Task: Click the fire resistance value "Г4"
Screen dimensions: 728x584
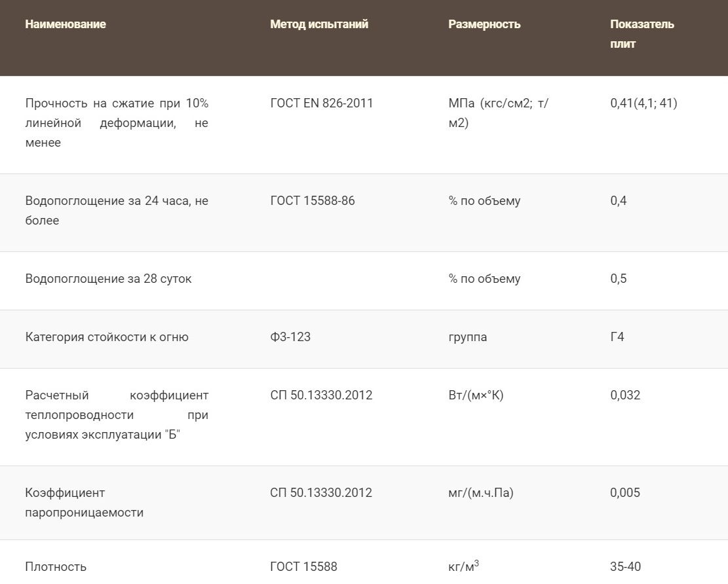Action: click(x=617, y=337)
